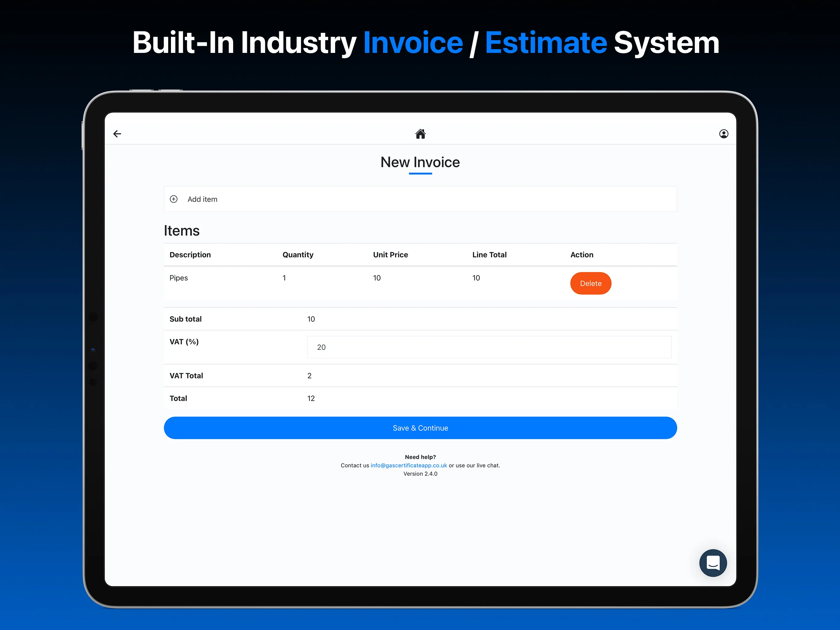Click the Add item label
The width and height of the screenshot is (840, 630).
(202, 199)
